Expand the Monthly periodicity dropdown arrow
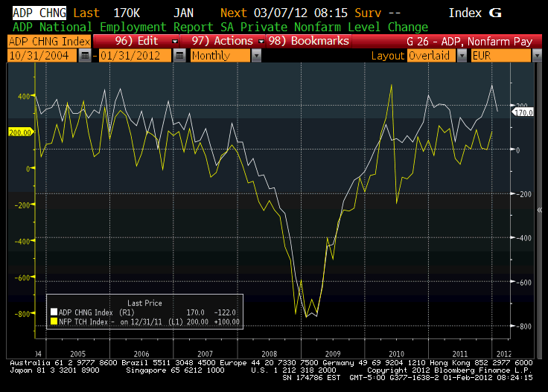The height and width of the screenshot is (392, 548). click(x=256, y=56)
